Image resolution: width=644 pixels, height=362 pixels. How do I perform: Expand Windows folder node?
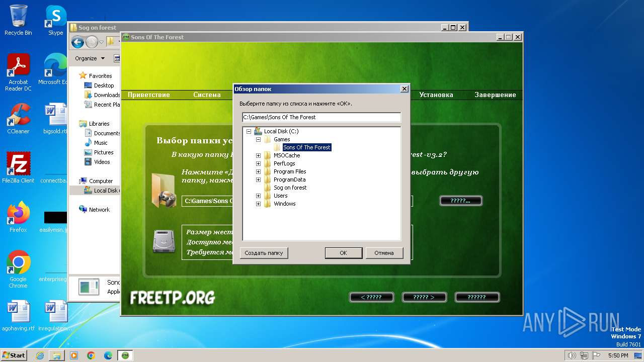[258, 204]
